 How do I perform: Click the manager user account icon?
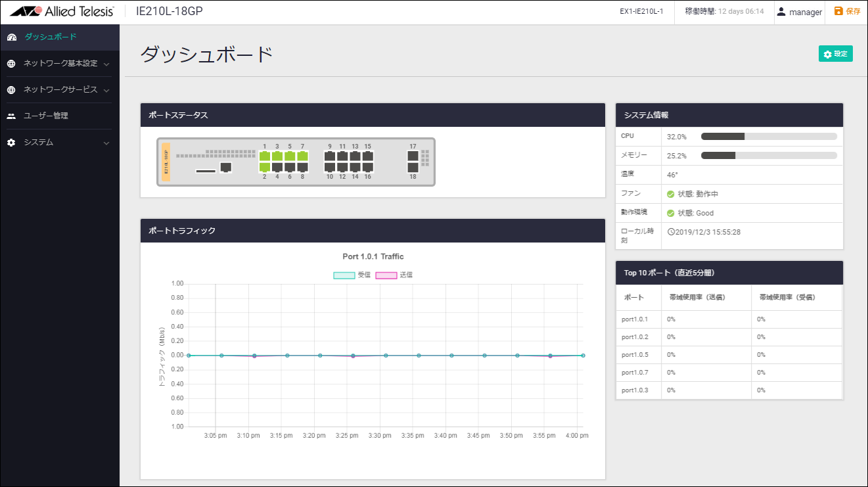pyautogui.click(x=781, y=12)
